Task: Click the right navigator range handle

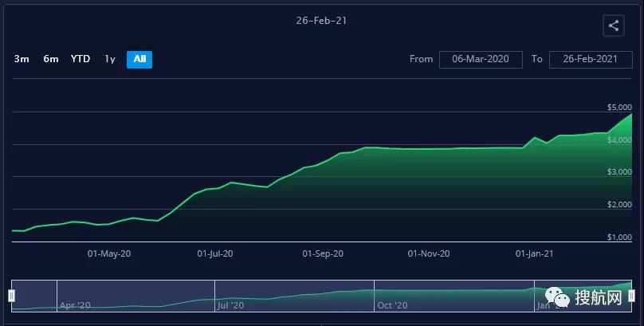Action: click(631, 296)
